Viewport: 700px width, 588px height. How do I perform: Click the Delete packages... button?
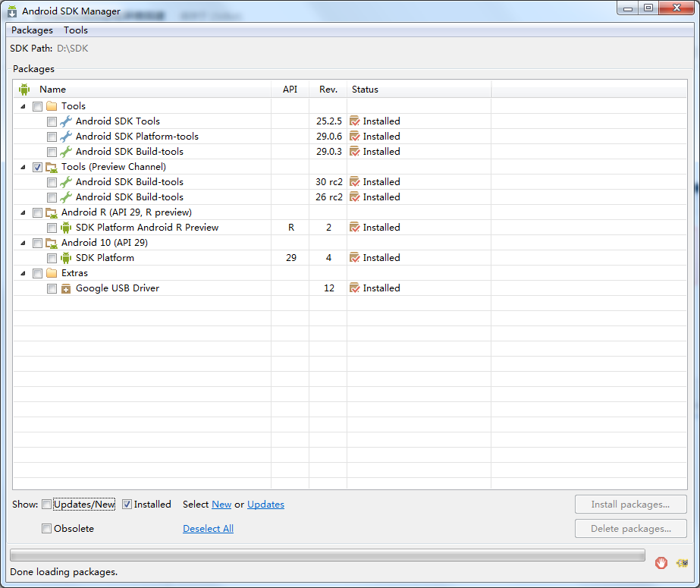tap(631, 529)
